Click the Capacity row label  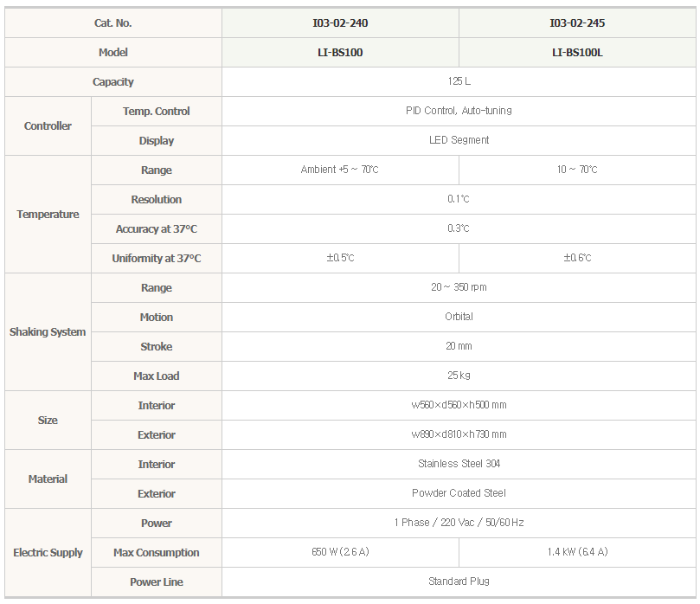pyautogui.click(x=113, y=81)
